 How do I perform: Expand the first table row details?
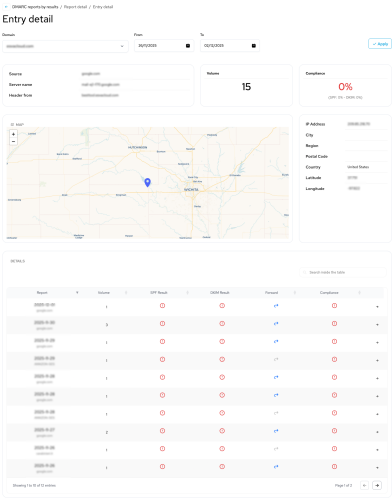[377, 307]
